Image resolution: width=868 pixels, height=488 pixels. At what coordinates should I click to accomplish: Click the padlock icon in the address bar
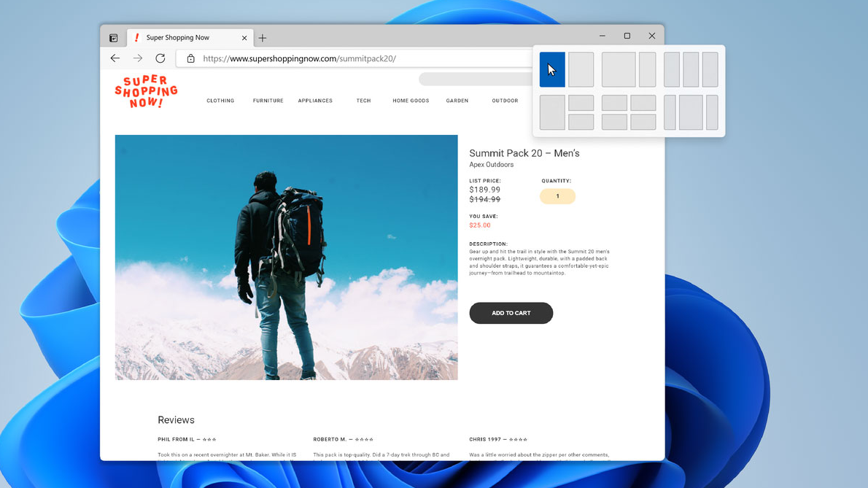[190, 58]
